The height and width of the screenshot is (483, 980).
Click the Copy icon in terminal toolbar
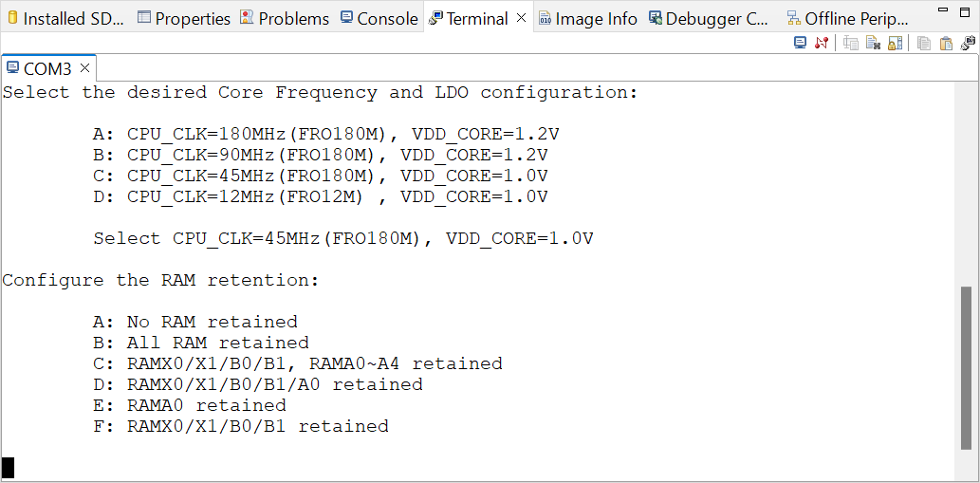click(923, 43)
